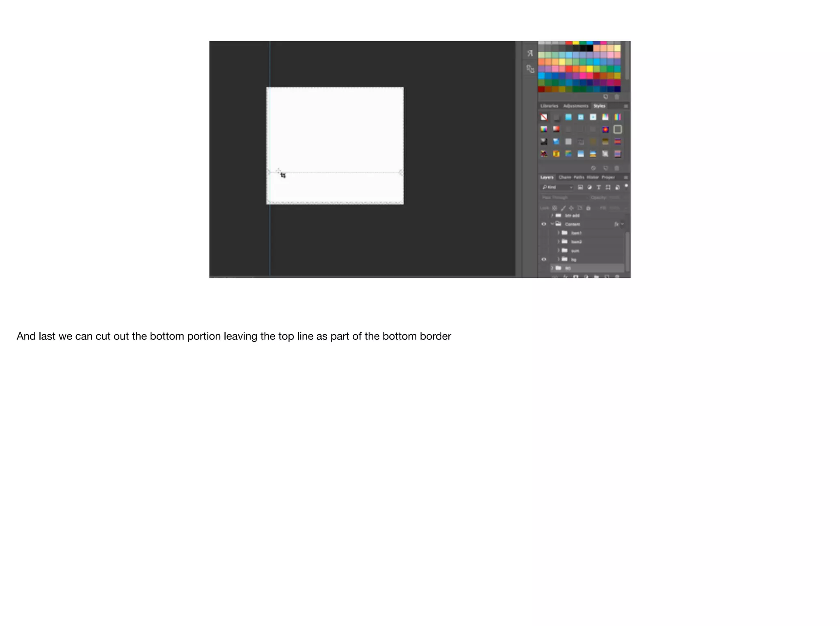Viewport: 840px width, 626px height.
Task: Click the Swatches panel trash icon
Action: tap(617, 97)
